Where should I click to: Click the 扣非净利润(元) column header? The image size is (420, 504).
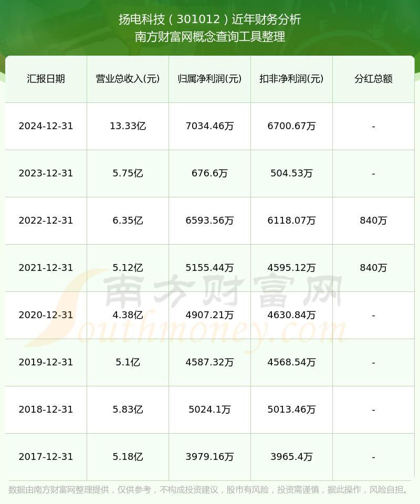click(x=291, y=79)
